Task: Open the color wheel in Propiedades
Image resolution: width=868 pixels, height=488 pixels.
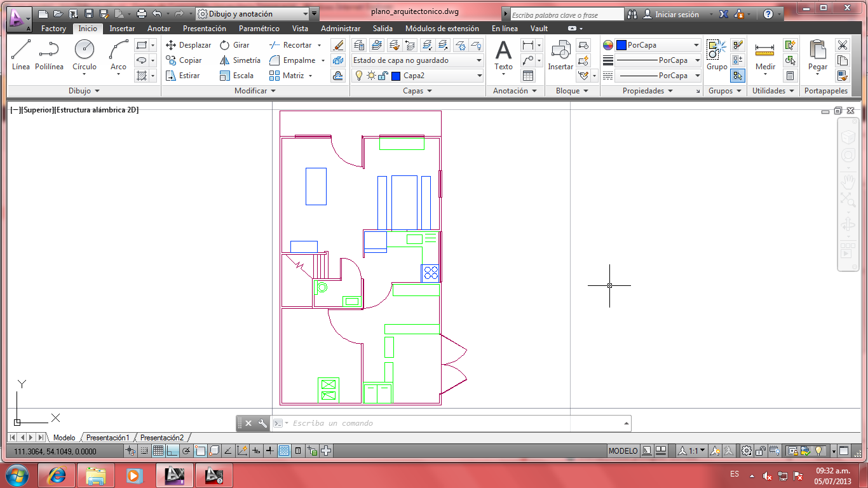Action: [x=608, y=44]
